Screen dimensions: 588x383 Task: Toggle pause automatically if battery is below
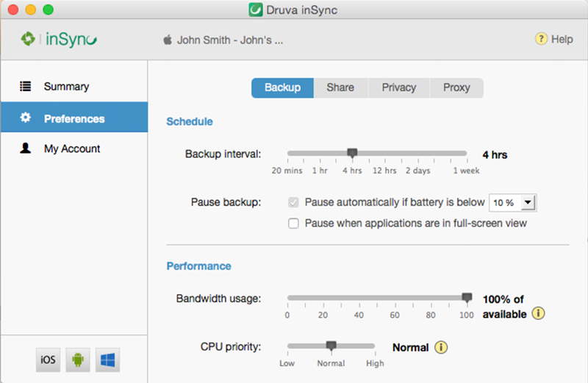(x=293, y=203)
